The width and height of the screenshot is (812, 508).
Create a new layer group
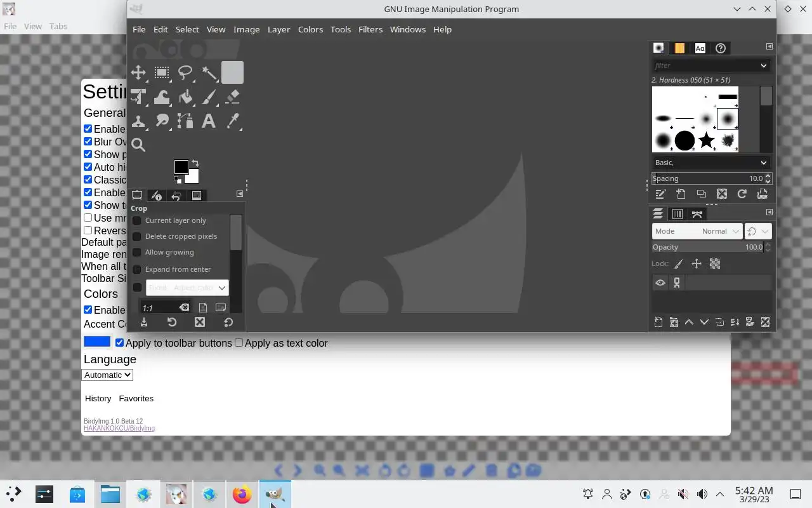pyautogui.click(x=674, y=322)
